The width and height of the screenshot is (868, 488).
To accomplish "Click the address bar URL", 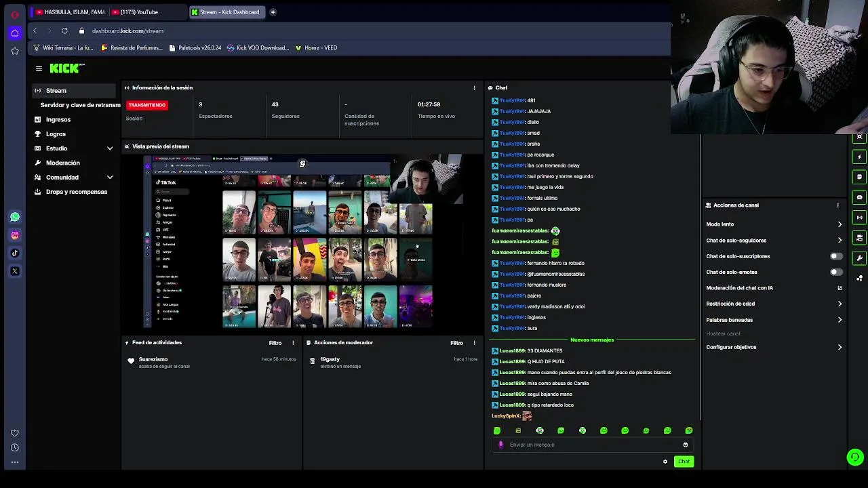I will (x=127, y=30).
